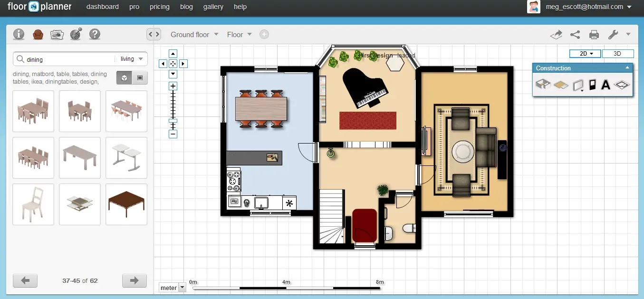The height and width of the screenshot is (299, 644).
Task: Open the Ground floor dropdown
Action: point(194,34)
